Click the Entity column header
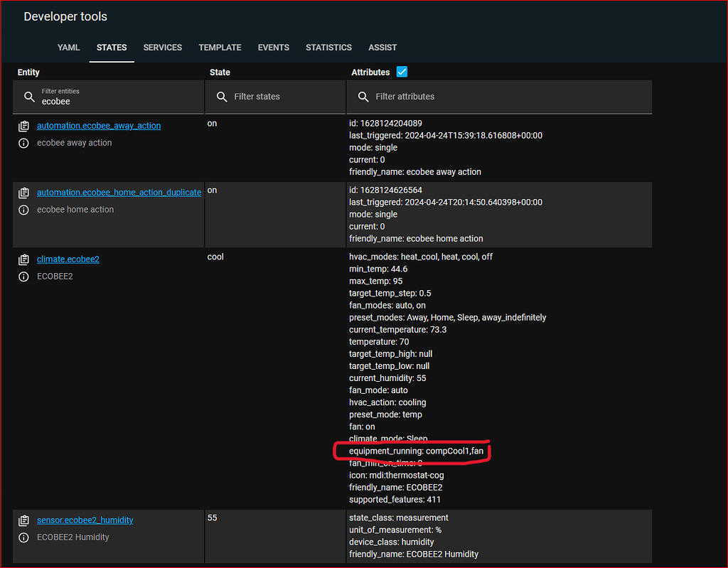This screenshot has width=728, height=568. coord(28,73)
